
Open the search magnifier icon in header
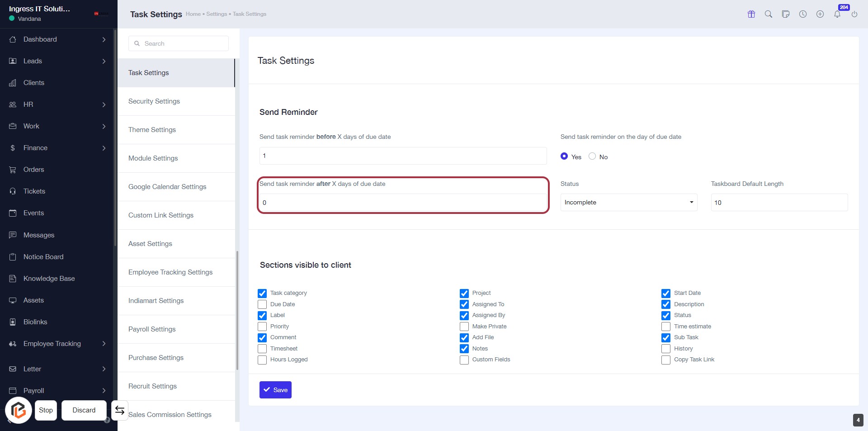tap(769, 14)
